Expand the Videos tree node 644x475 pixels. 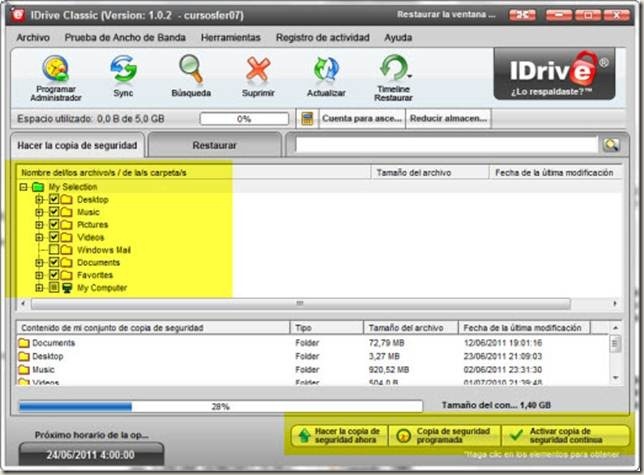point(39,237)
